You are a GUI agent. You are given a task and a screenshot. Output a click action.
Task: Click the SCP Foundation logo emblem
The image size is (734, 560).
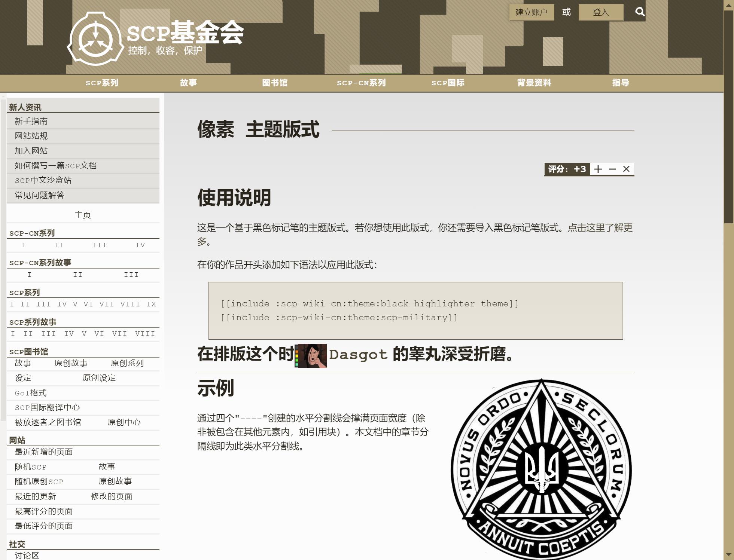pyautogui.click(x=95, y=39)
